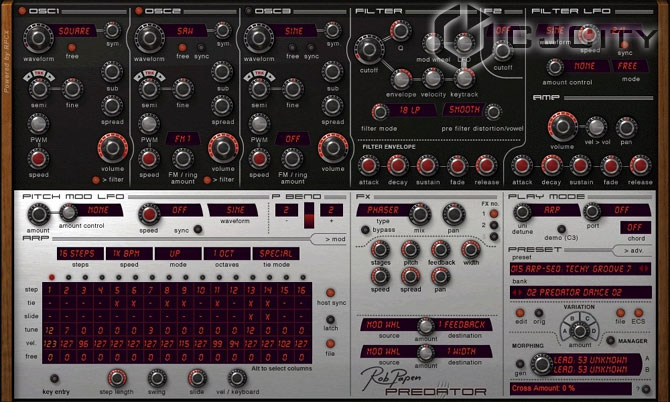Open the PHASER FX type selector
The image size is (670, 402).
point(383,210)
